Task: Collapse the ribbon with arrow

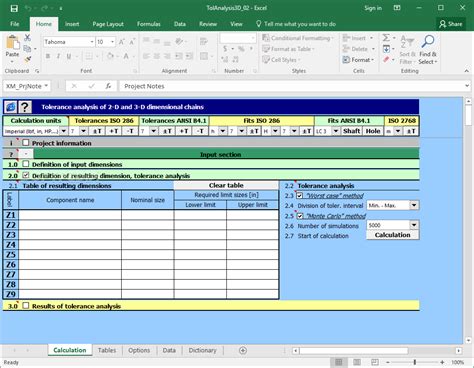Action: coord(466,71)
